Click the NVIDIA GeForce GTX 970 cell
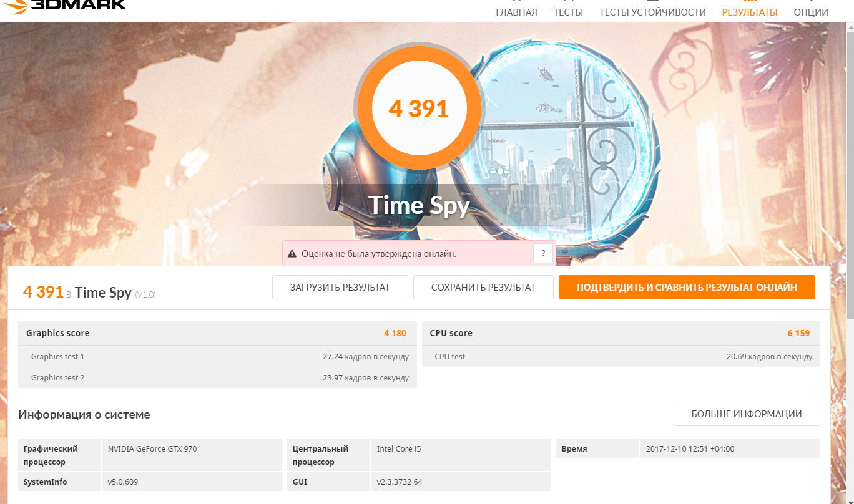The height and width of the screenshot is (504, 854). tap(192, 455)
